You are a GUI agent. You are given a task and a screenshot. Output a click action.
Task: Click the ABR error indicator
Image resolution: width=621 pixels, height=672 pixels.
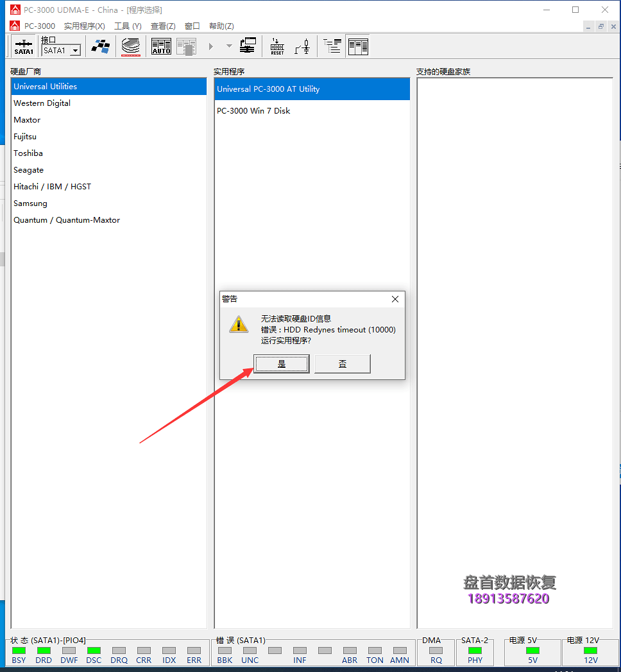click(350, 655)
